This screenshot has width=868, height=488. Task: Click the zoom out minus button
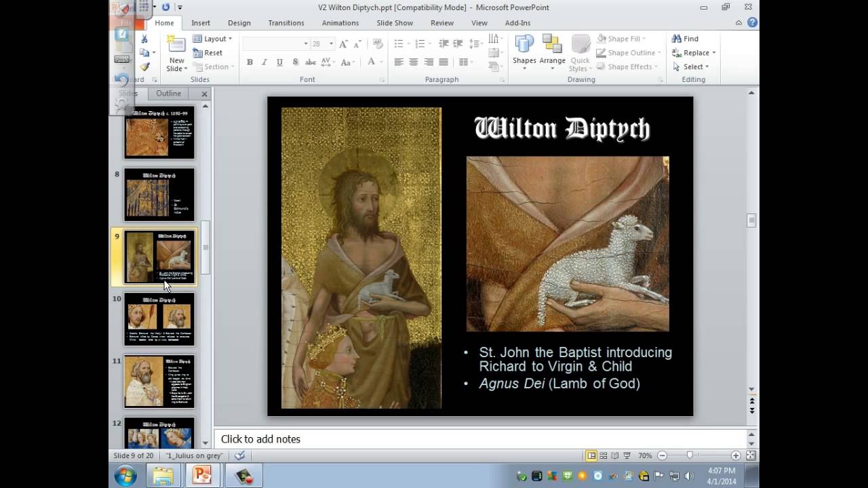pos(662,456)
